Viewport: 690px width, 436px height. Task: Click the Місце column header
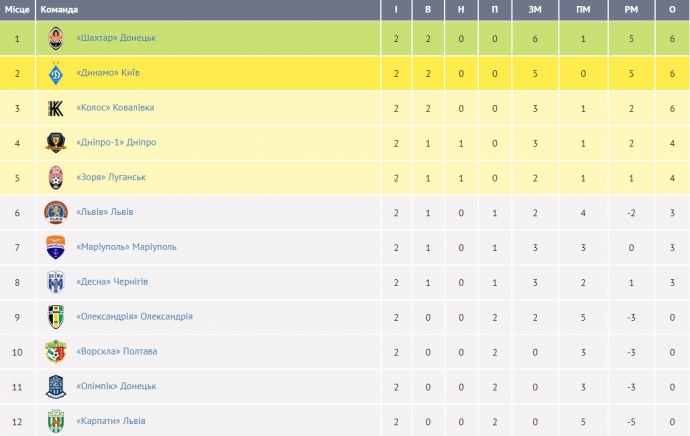(x=17, y=9)
